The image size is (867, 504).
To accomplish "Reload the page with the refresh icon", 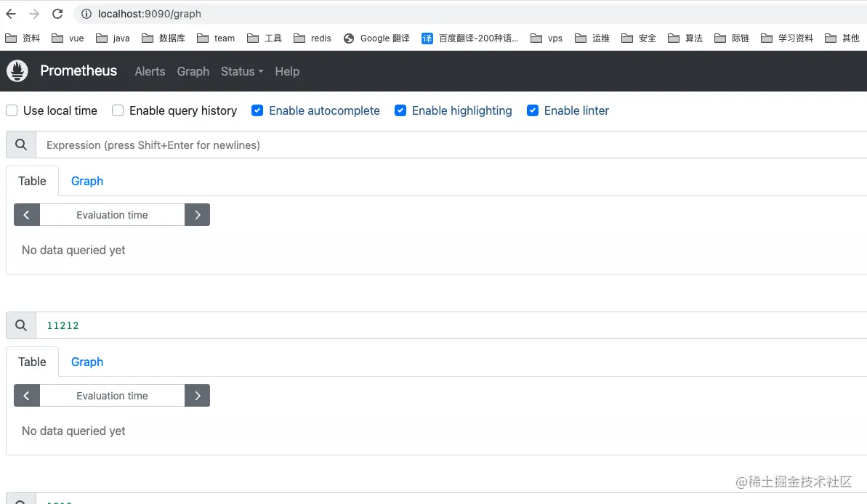I will point(57,14).
